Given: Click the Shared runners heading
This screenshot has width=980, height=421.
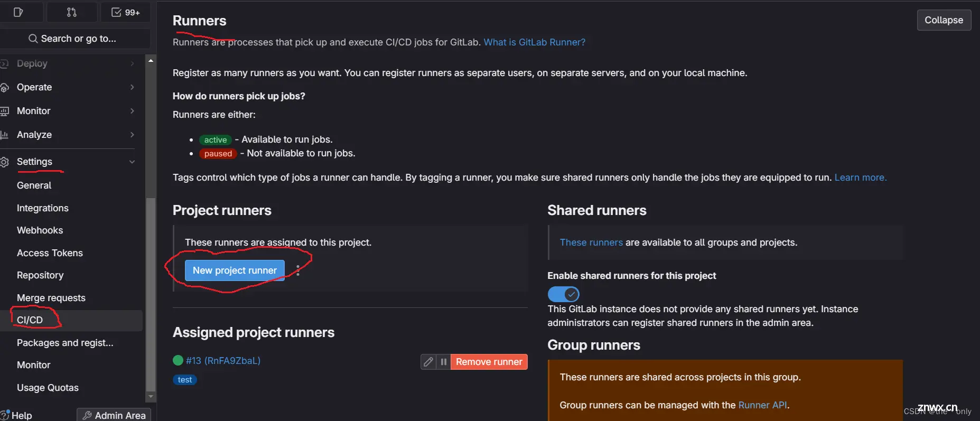Looking at the screenshot, I should pyautogui.click(x=597, y=210).
